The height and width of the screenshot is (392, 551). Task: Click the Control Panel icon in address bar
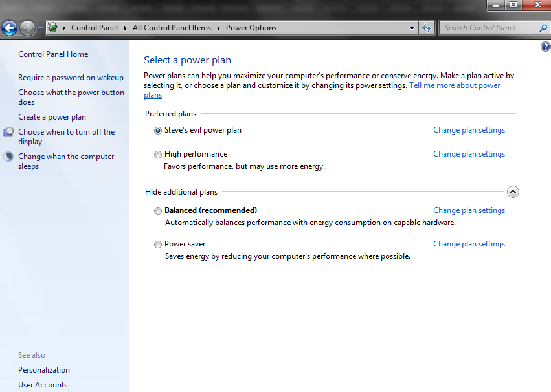[x=52, y=28]
